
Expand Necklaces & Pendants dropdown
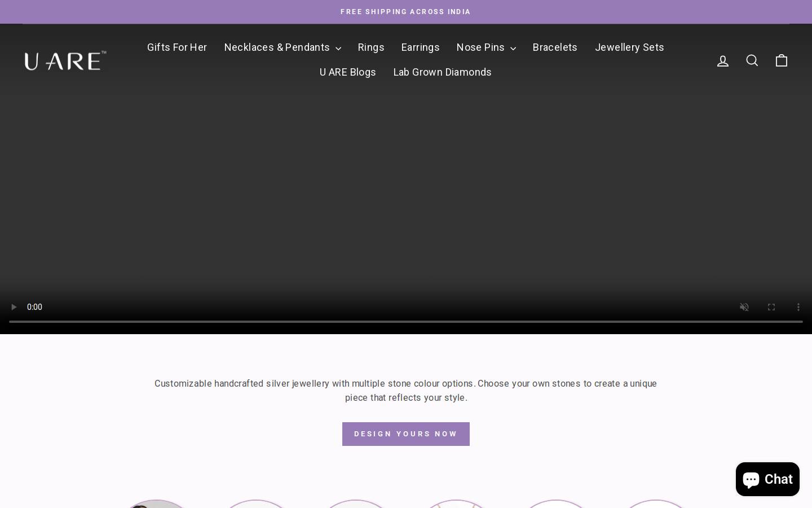coord(283,47)
